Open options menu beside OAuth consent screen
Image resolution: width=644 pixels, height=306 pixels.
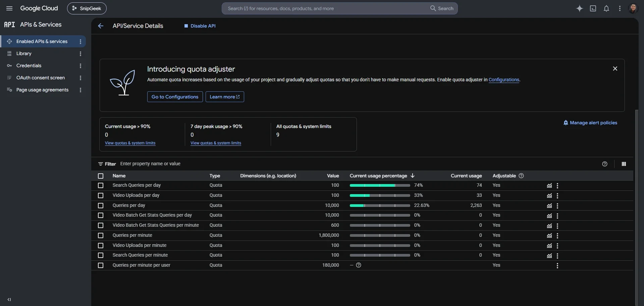pyautogui.click(x=80, y=78)
